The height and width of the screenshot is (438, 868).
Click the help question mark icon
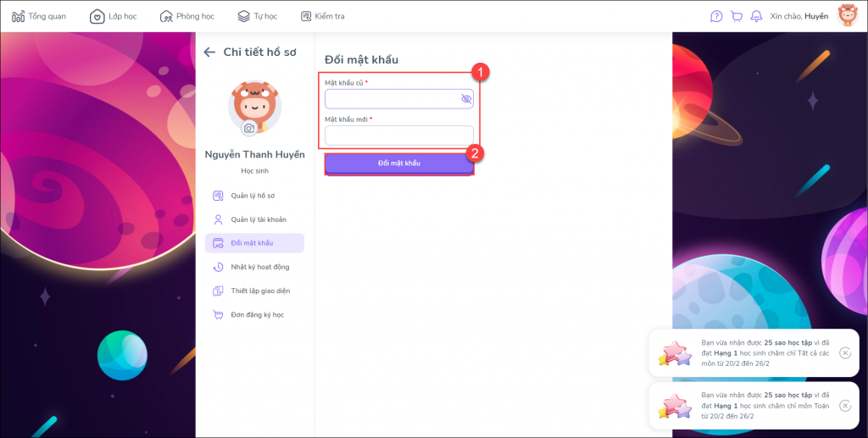[x=716, y=16]
